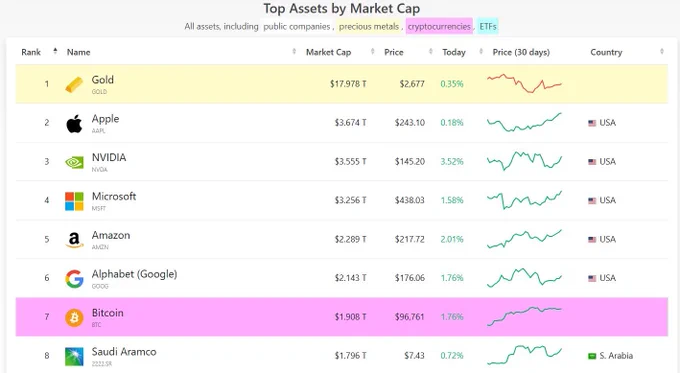Click the Apple logo icon
Viewport: 680px width, 373px height.
(x=74, y=124)
